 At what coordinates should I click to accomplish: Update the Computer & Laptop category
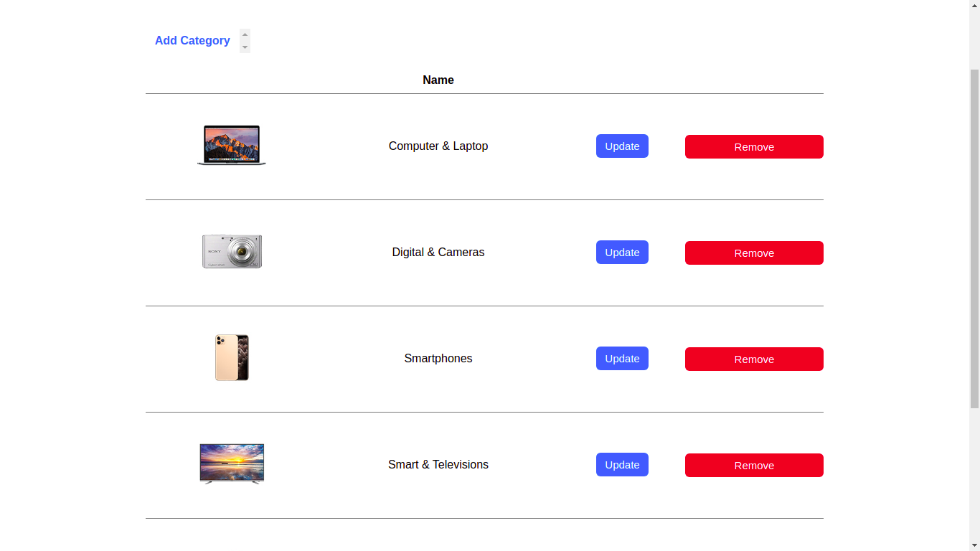(x=622, y=146)
